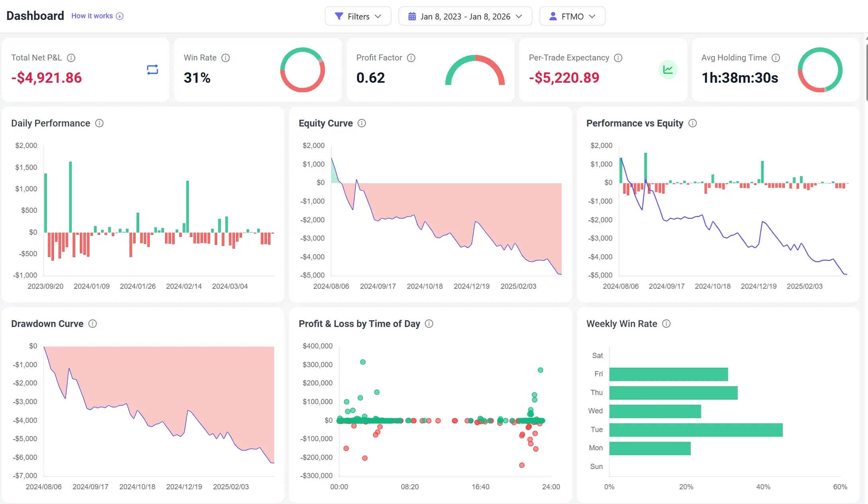Click the info icon next to Daily Performance
This screenshot has height=504, width=868.
(99, 123)
